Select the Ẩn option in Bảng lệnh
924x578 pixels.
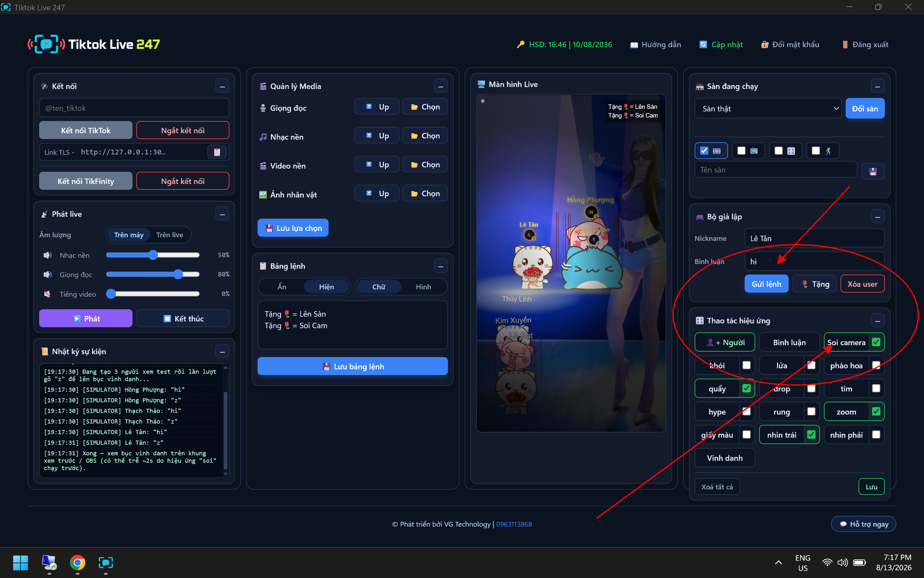tap(282, 287)
